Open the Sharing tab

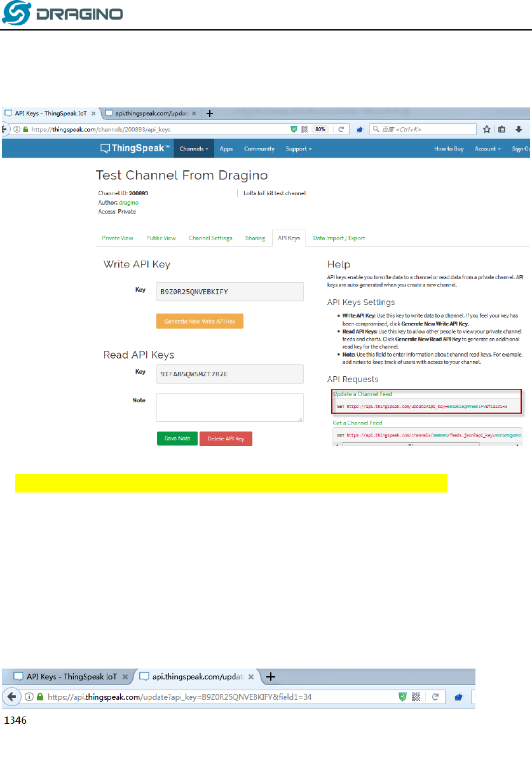[255, 238]
